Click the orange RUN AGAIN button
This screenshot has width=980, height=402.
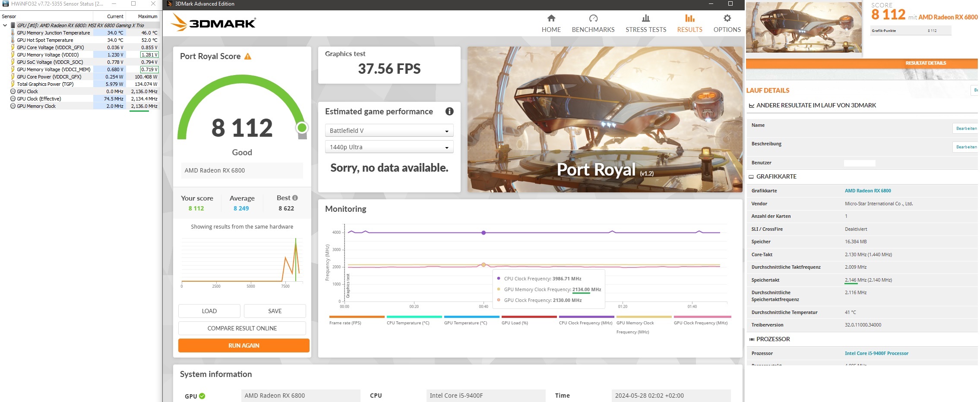point(244,345)
